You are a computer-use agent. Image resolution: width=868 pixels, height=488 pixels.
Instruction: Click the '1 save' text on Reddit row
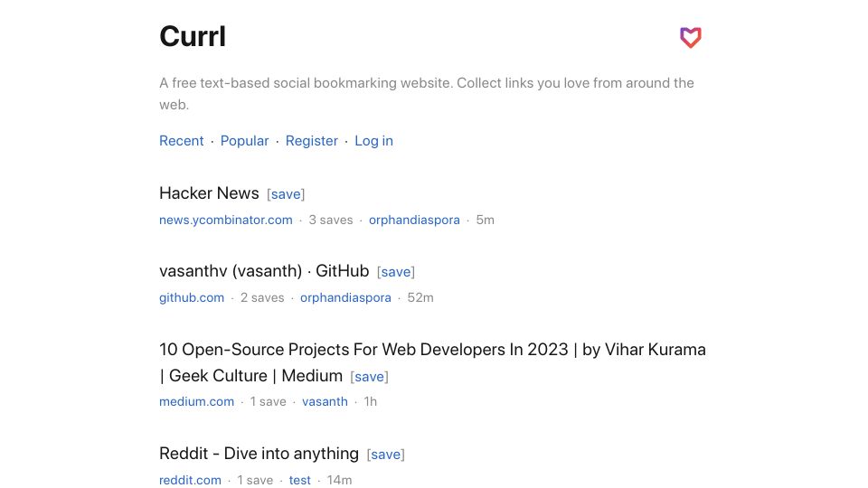[255, 480]
